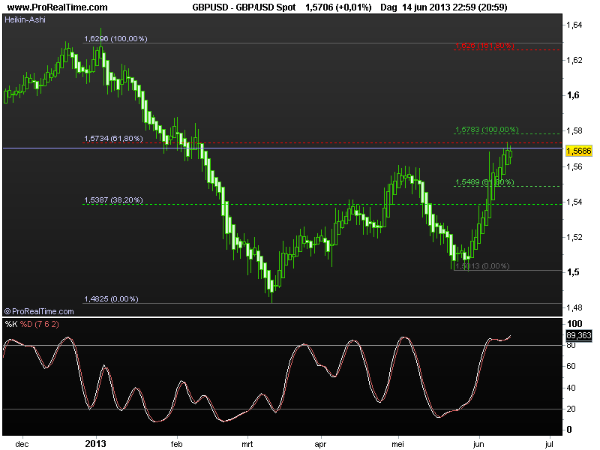The width and height of the screenshot is (600, 450).
Task: Click the 1,62 price axis value
Action: (574, 60)
